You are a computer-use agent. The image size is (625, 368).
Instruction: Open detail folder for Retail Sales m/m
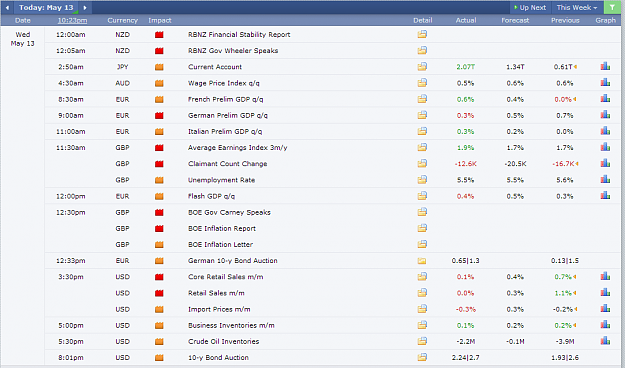click(x=422, y=293)
